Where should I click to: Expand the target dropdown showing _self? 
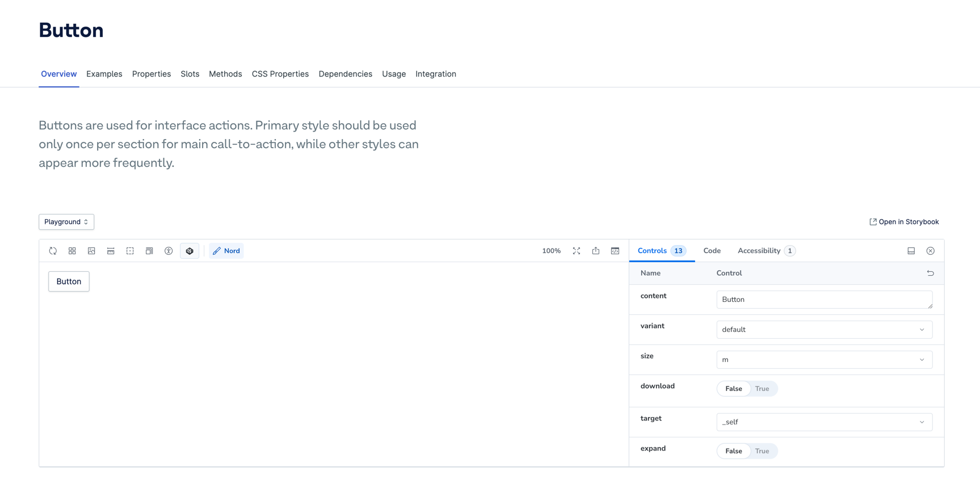823,422
